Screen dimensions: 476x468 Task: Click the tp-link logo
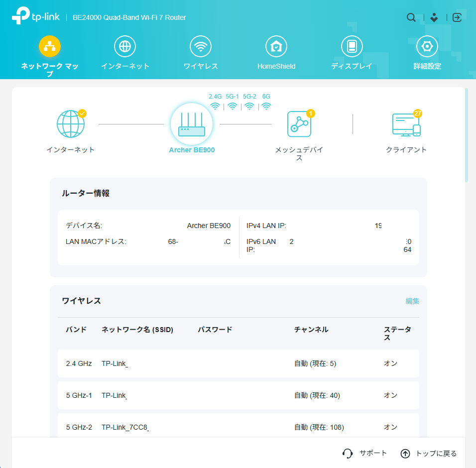[35, 15]
